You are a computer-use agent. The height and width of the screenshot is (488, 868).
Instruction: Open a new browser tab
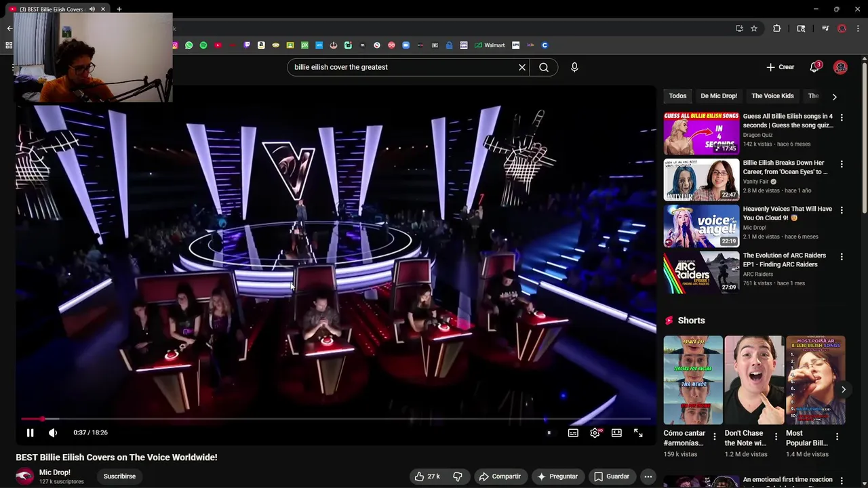(119, 9)
